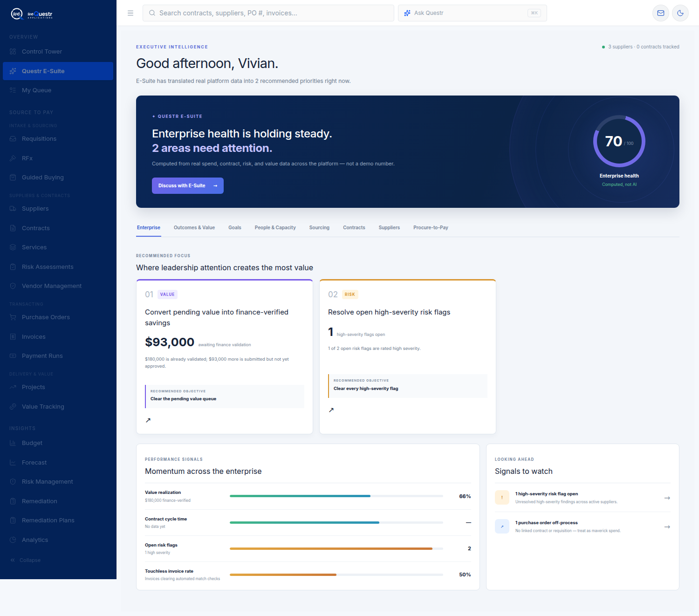This screenshot has width=699, height=616.
Task: Click "Clear every high-severity flag" objective
Action: click(408, 386)
